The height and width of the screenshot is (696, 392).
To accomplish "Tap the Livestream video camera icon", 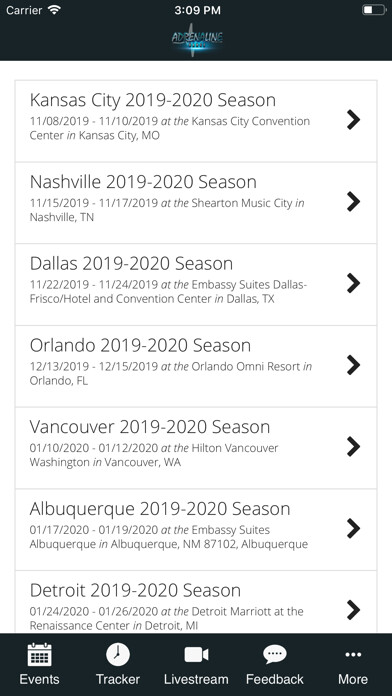I will coord(196,655).
